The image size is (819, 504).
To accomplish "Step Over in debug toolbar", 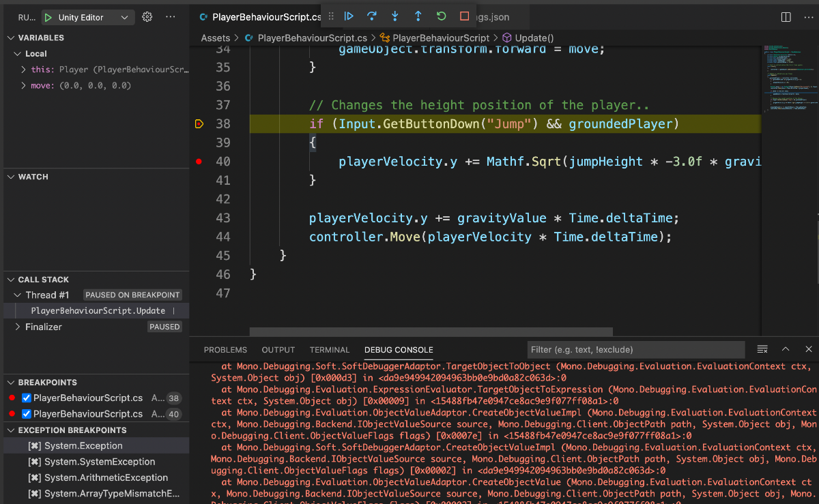I will pos(372,16).
